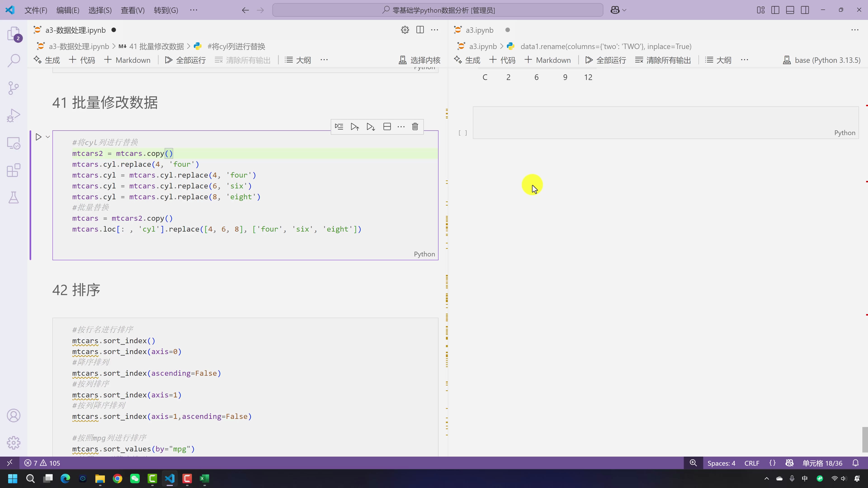868x488 pixels.
Task: Split the cell using toolbar icon
Action: point(387,127)
